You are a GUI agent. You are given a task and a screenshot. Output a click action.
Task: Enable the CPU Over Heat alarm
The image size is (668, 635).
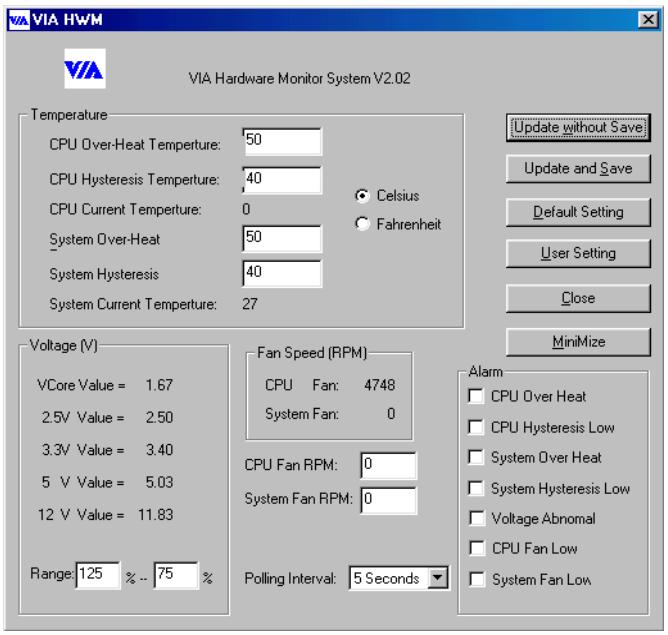tap(475, 396)
